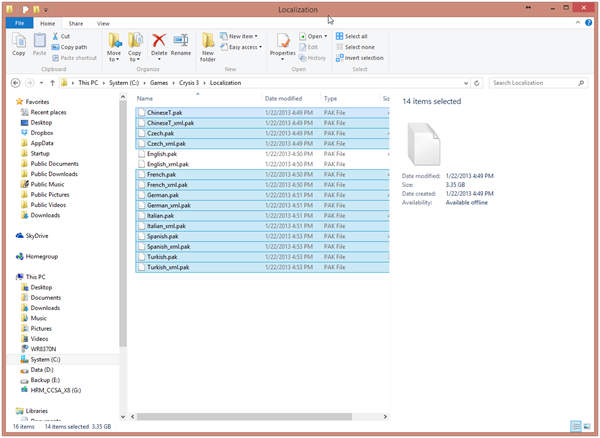Click the navigation pane vertical scrollbar
The image size is (600, 438).
tap(123, 224)
